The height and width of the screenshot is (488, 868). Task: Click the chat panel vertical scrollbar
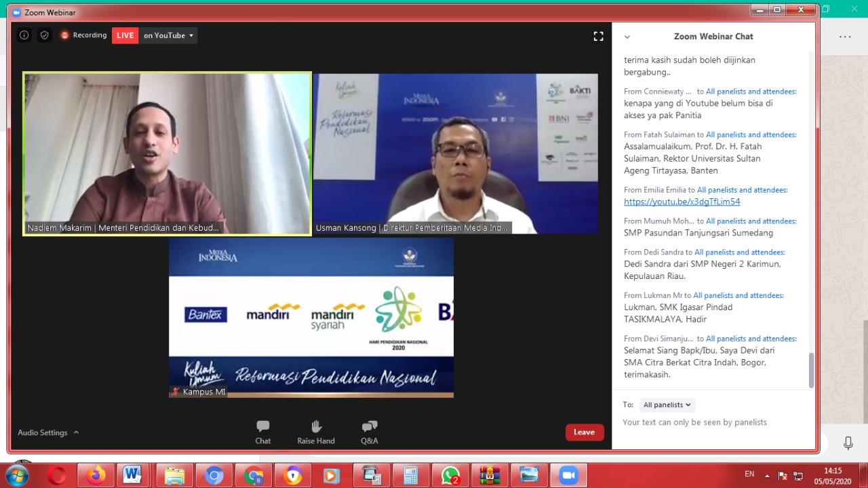click(812, 370)
